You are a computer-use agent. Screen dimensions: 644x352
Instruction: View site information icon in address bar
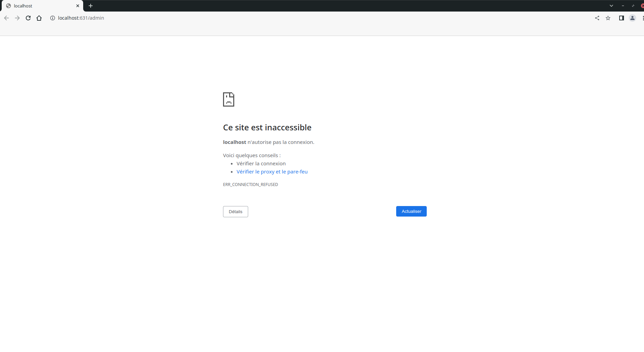[53, 18]
